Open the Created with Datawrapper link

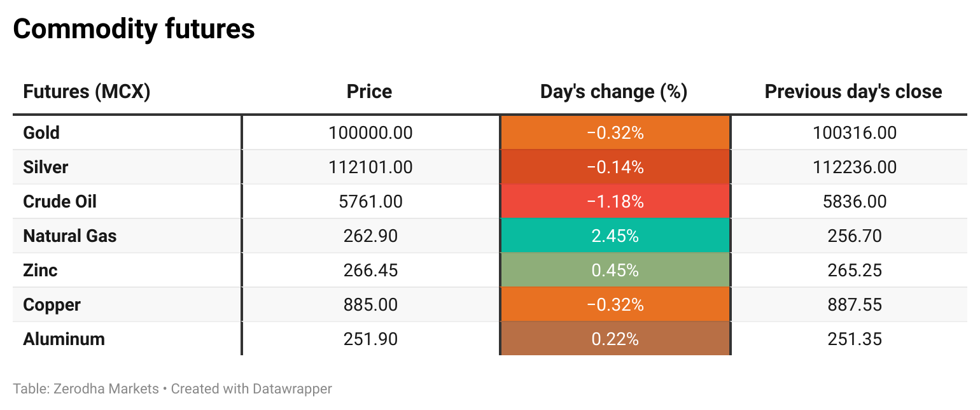coord(251,388)
